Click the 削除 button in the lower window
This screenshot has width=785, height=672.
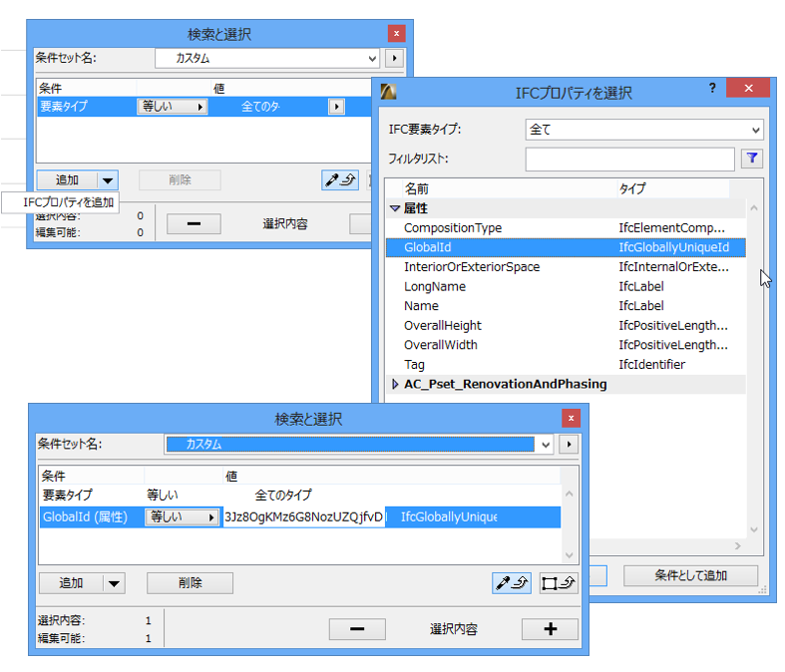tap(190, 583)
